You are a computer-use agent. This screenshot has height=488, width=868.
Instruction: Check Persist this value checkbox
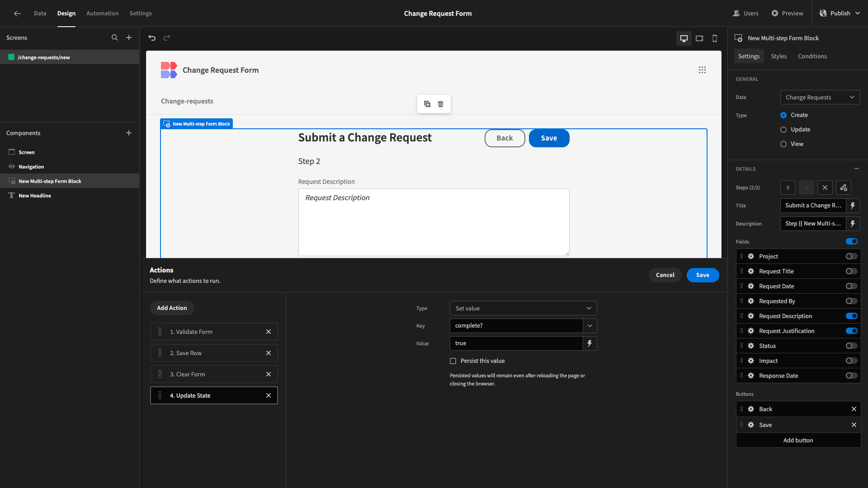tap(453, 361)
